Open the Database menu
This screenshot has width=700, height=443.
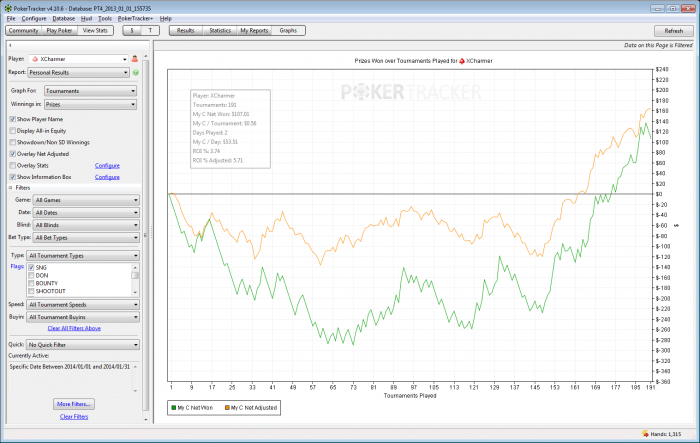tap(63, 19)
